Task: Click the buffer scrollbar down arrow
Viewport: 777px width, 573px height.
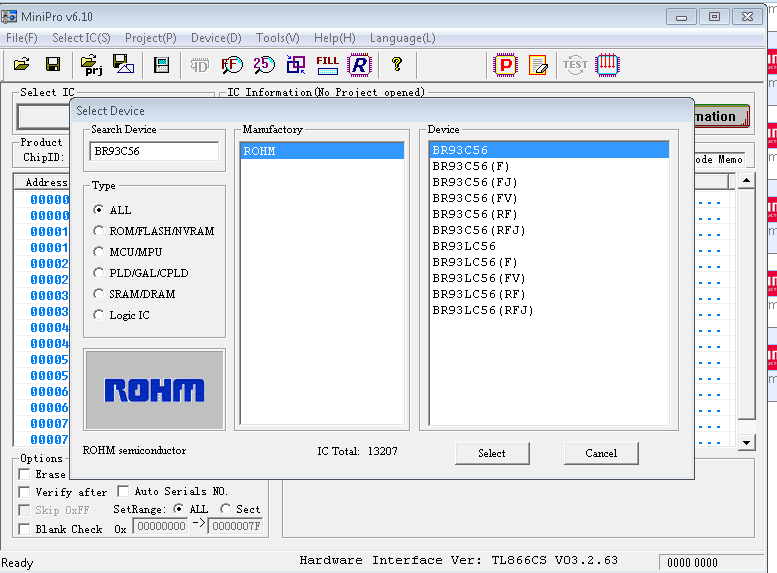Action: (x=746, y=442)
